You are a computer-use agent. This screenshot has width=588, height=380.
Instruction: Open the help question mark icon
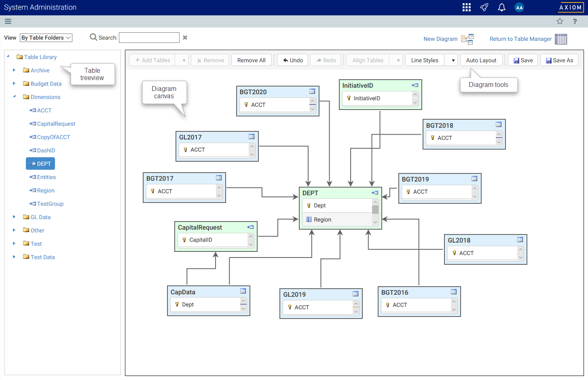pos(575,21)
